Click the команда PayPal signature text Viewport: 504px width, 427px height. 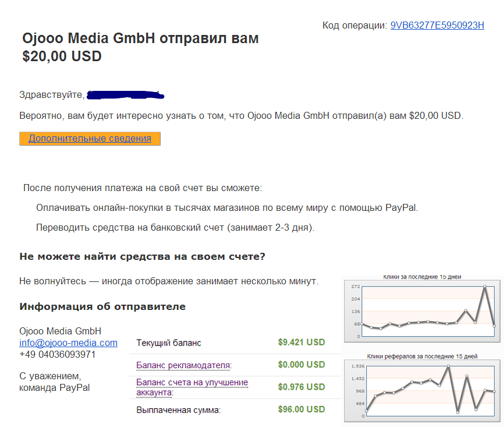pyautogui.click(x=54, y=387)
